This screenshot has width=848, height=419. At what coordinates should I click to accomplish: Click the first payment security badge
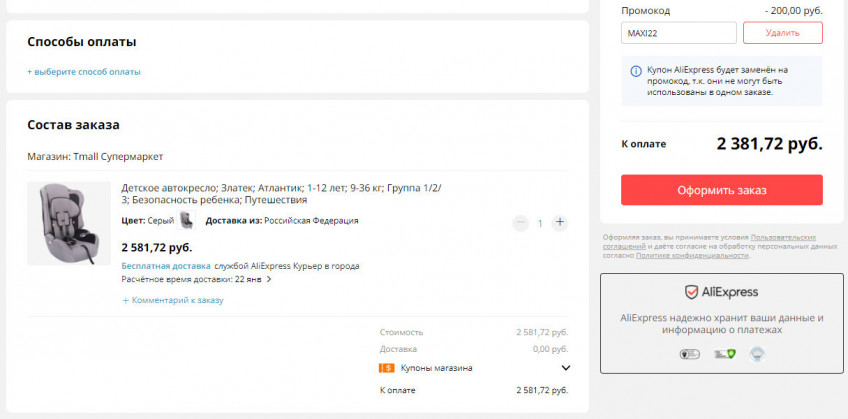point(689,354)
